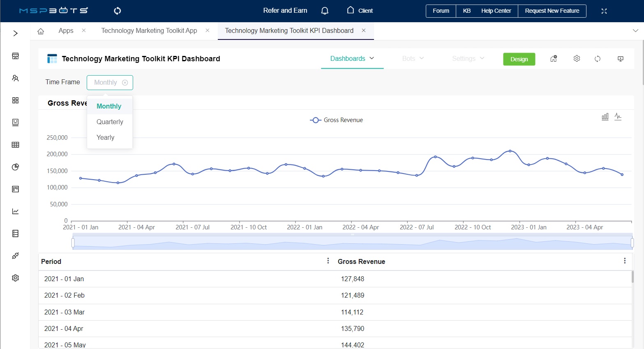This screenshot has width=644, height=349.
Task: Open the bot icon in the left sidebar
Action: [x=15, y=122]
